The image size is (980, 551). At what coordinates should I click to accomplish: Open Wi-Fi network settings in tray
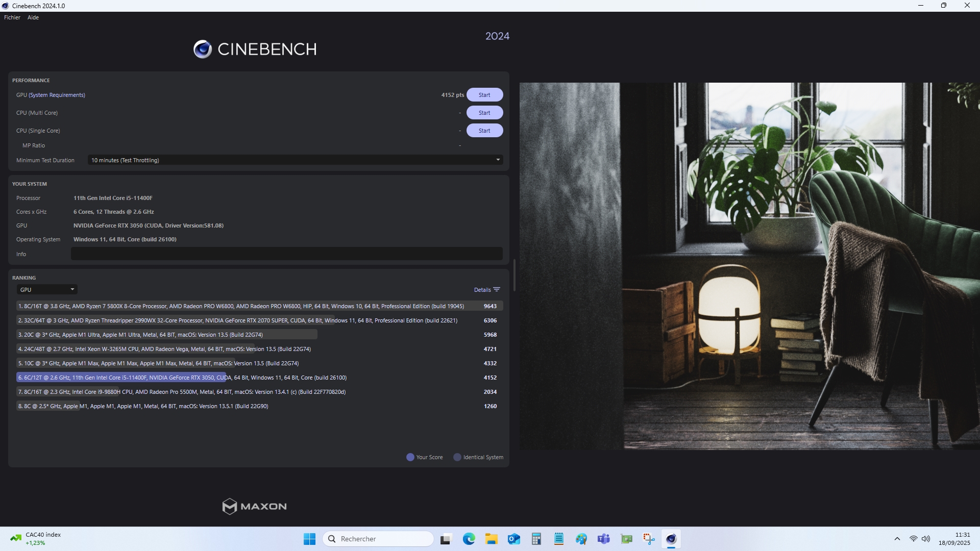(x=913, y=539)
